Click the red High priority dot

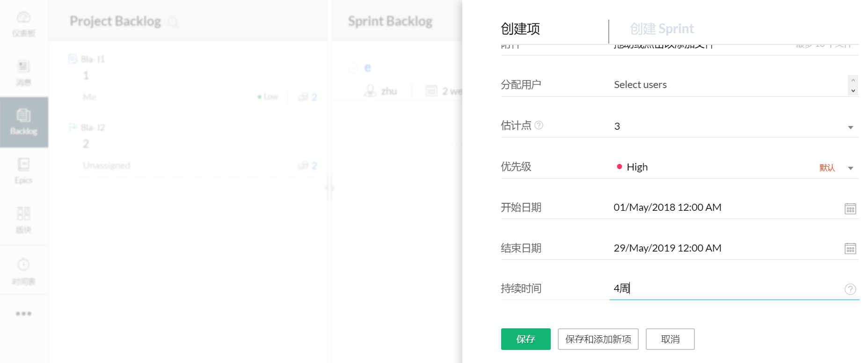[x=619, y=167]
